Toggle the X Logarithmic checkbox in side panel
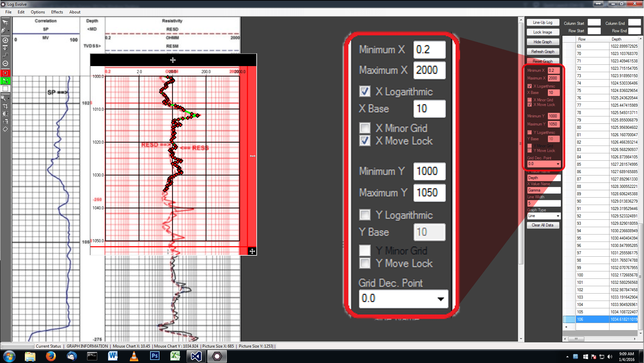Image resolution: width=644 pixels, height=363 pixels. pyautogui.click(x=530, y=86)
